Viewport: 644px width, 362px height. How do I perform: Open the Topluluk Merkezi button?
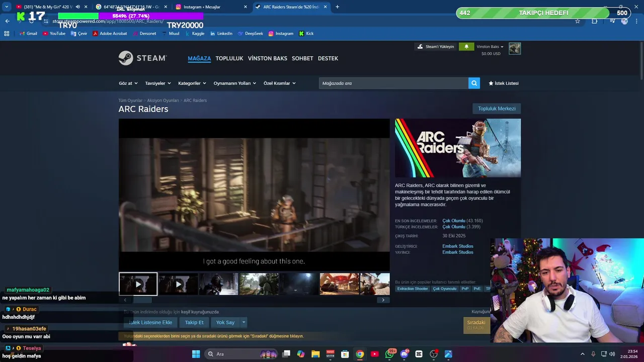coord(497,109)
